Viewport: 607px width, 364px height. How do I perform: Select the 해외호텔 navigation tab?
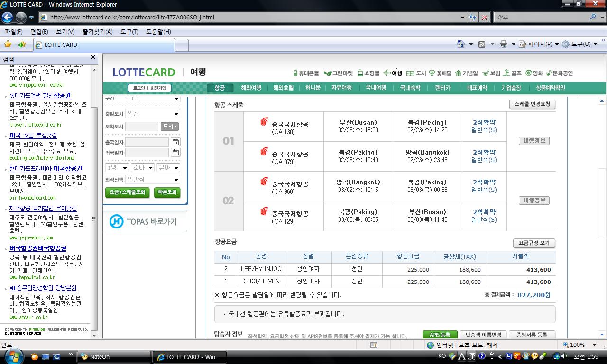point(283,88)
